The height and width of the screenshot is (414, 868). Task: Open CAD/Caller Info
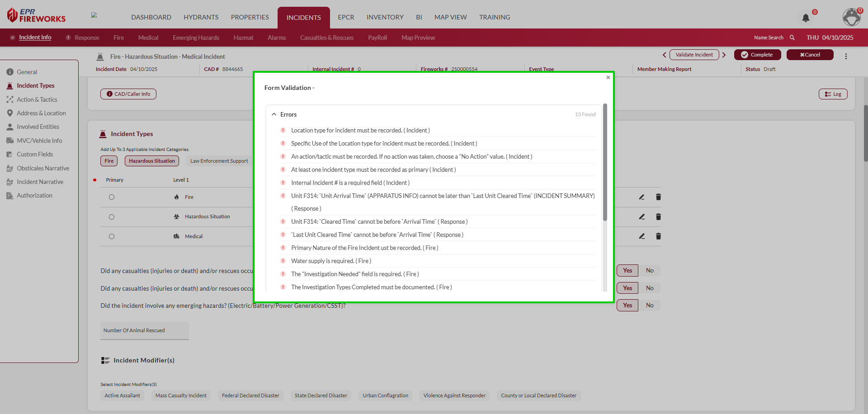[128, 94]
